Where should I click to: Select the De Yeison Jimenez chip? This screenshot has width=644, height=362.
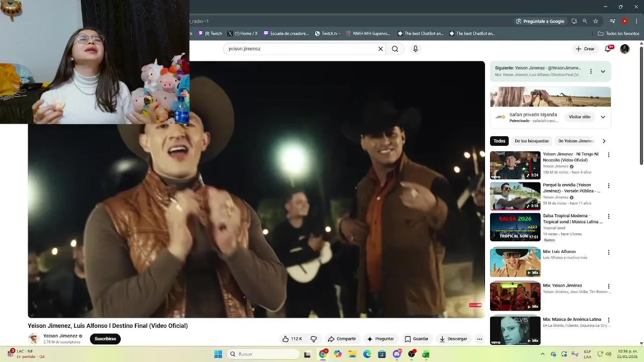tap(576, 141)
